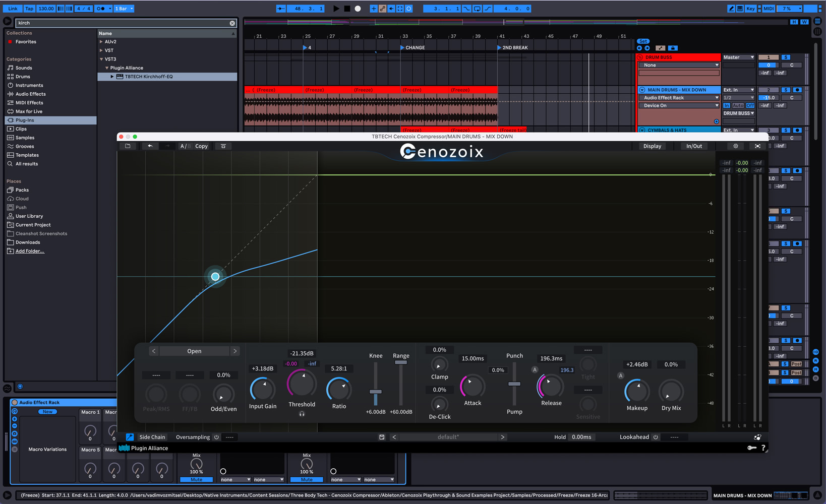
Task: Click the save preset floppy icon
Action: pyautogui.click(x=382, y=437)
